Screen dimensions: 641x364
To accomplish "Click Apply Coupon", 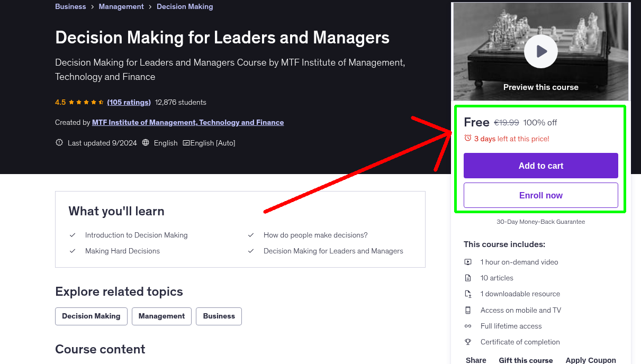I will click(591, 360).
